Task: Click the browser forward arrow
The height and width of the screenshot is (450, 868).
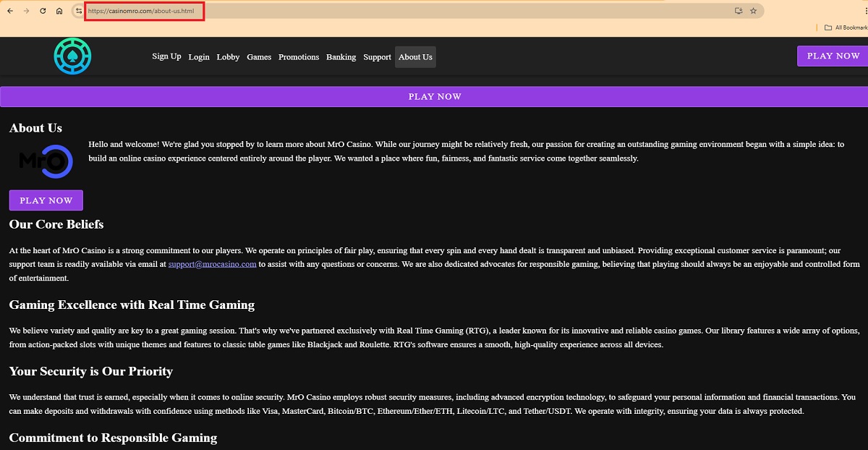Action: [27, 11]
